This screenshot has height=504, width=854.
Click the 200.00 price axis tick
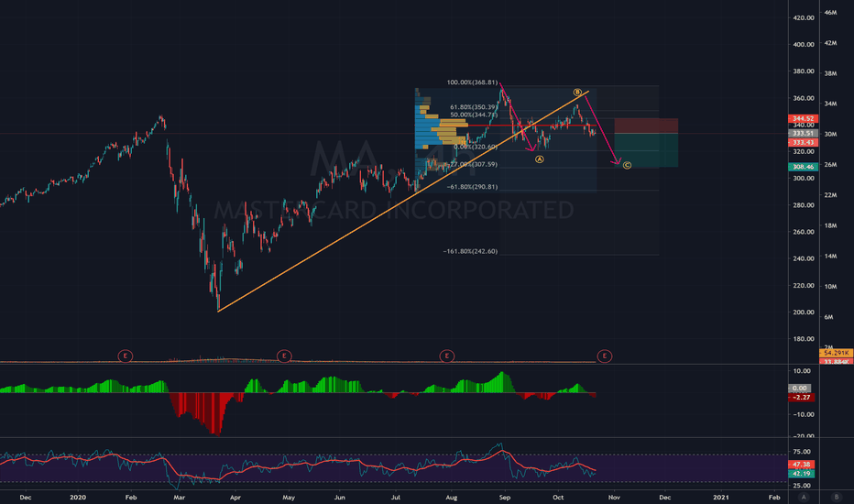tap(804, 312)
